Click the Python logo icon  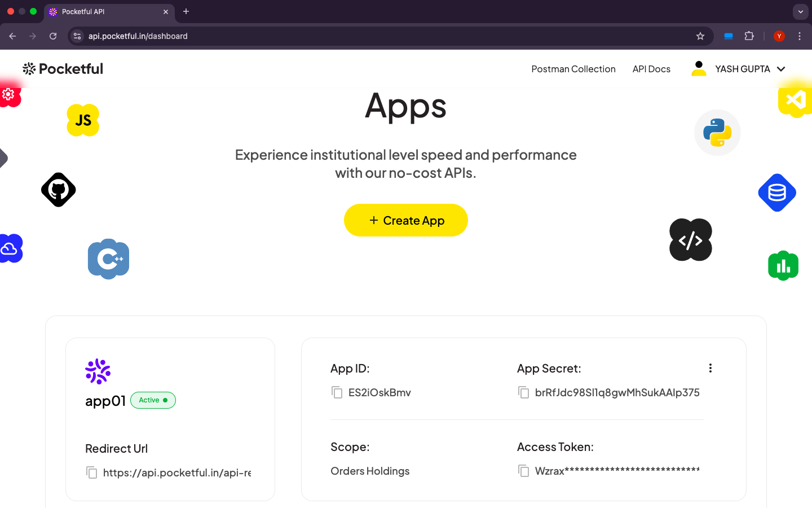pos(717,133)
